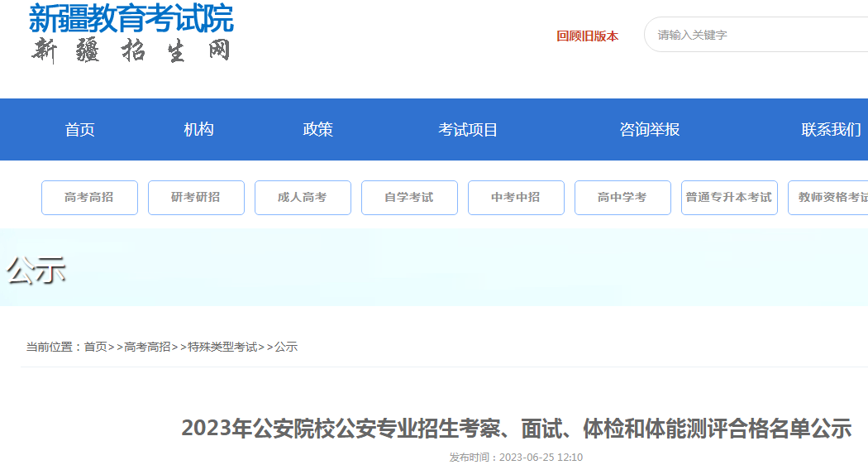Open the 政策 navigation item
The height and width of the screenshot is (465, 868).
pos(317,130)
